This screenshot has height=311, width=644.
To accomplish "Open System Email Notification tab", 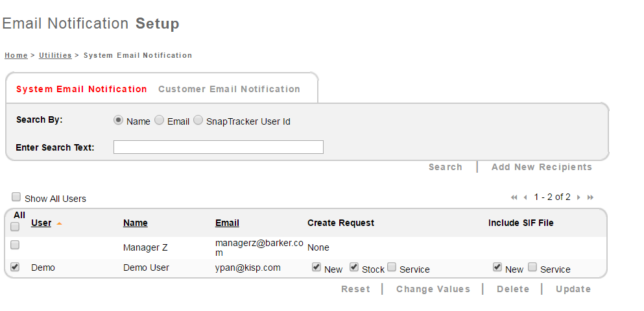I will 82,89.
